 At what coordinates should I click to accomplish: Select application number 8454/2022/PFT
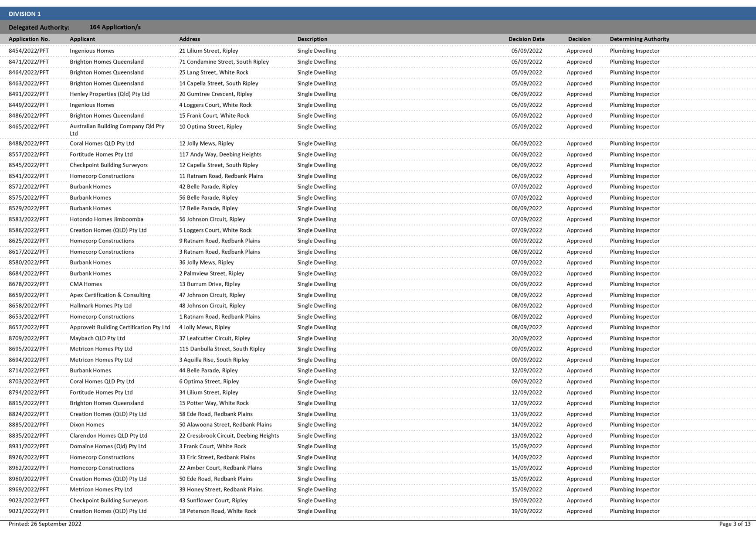[x=29, y=51]
